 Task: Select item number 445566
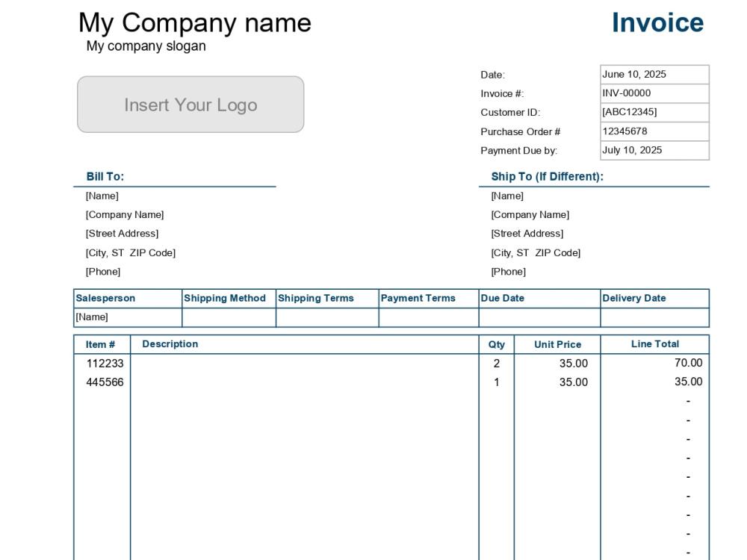pyautogui.click(x=105, y=382)
